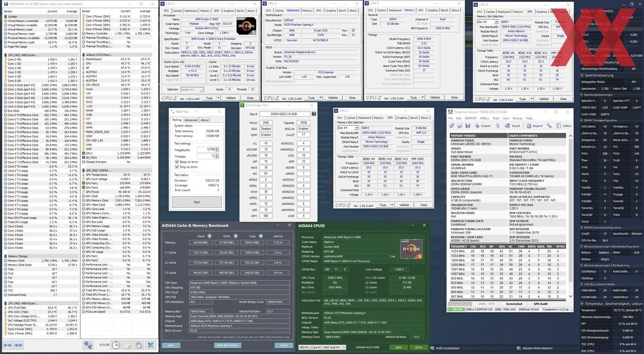644x354 pixels.
Task: Click info icon next to AIDA64 Write column
Action: pyautogui.click(x=235, y=236)
